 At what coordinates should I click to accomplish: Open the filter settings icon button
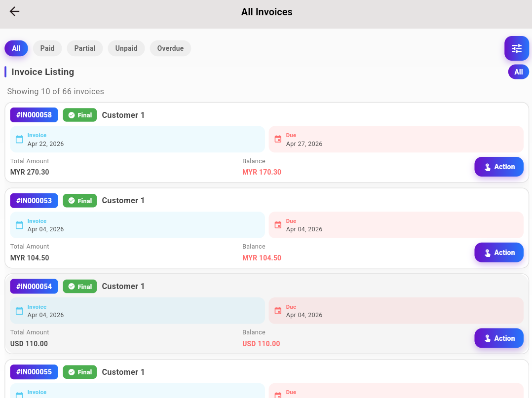516,48
